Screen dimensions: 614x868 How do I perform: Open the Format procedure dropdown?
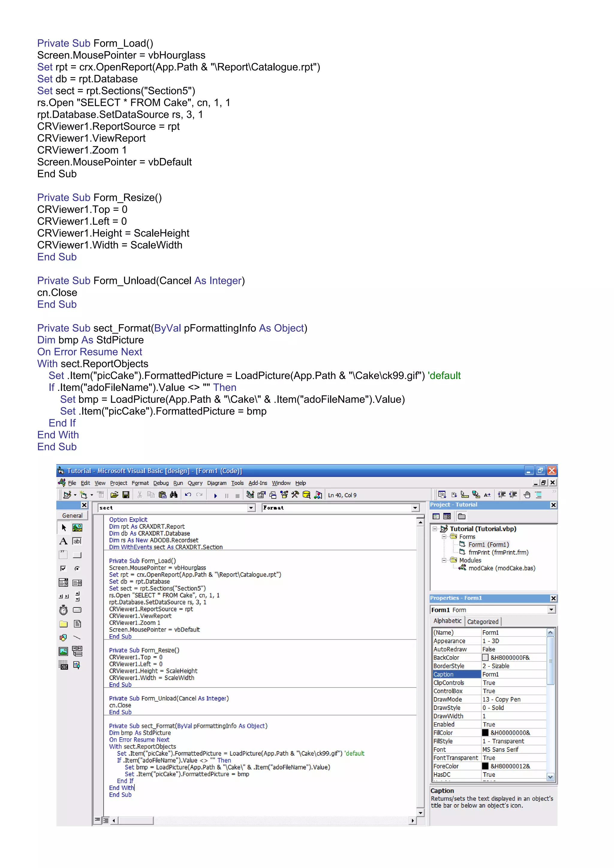(x=416, y=508)
